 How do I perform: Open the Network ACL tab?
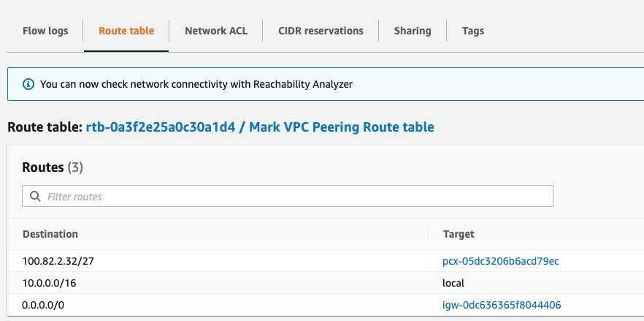pyautogui.click(x=216, y=31)
